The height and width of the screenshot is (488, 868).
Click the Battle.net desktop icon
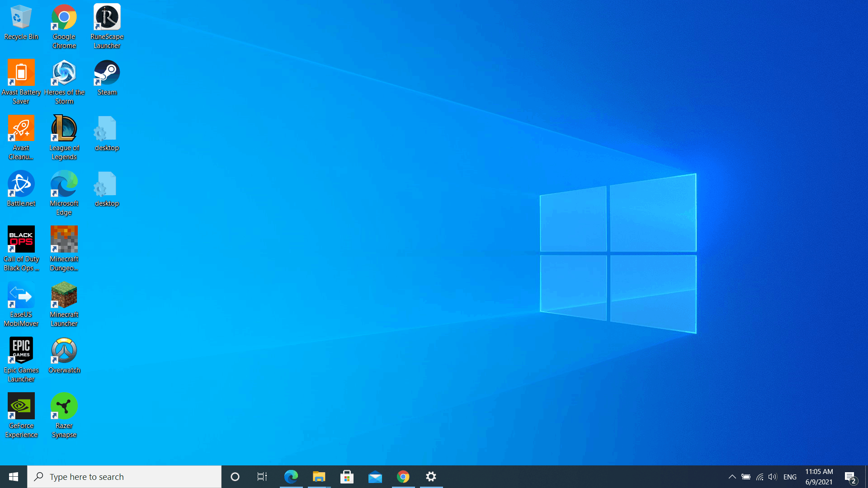(x=21, y=184)
